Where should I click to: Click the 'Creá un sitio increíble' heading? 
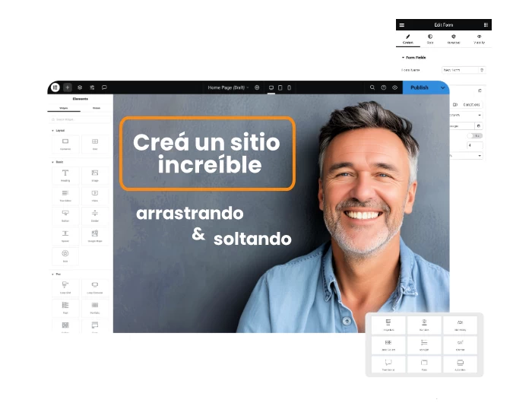click(207, 154)
